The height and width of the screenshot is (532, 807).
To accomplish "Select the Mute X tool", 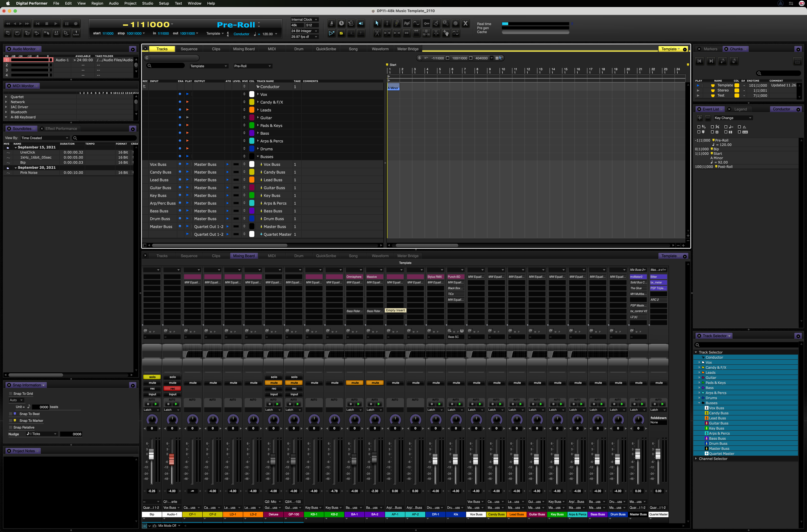I will click(x=465, y=23).
